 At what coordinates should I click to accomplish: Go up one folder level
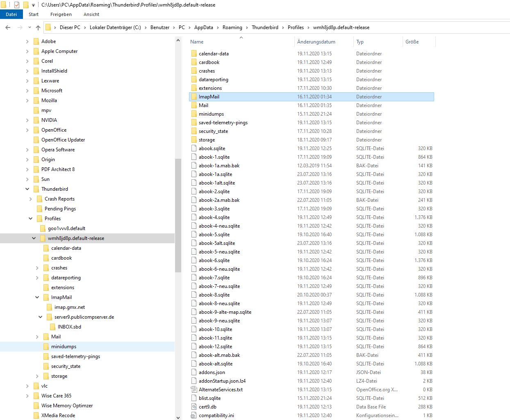pos(38,27)
